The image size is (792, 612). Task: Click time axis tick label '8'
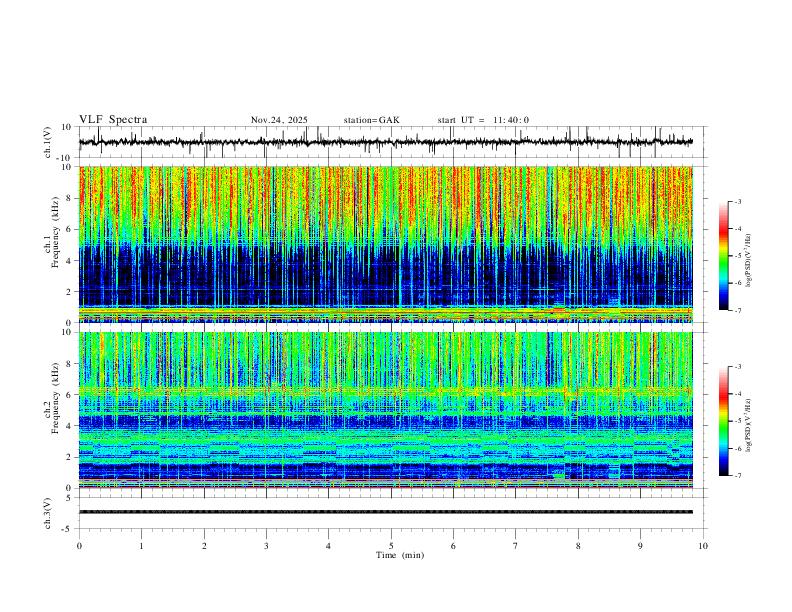tap(578, 546)
